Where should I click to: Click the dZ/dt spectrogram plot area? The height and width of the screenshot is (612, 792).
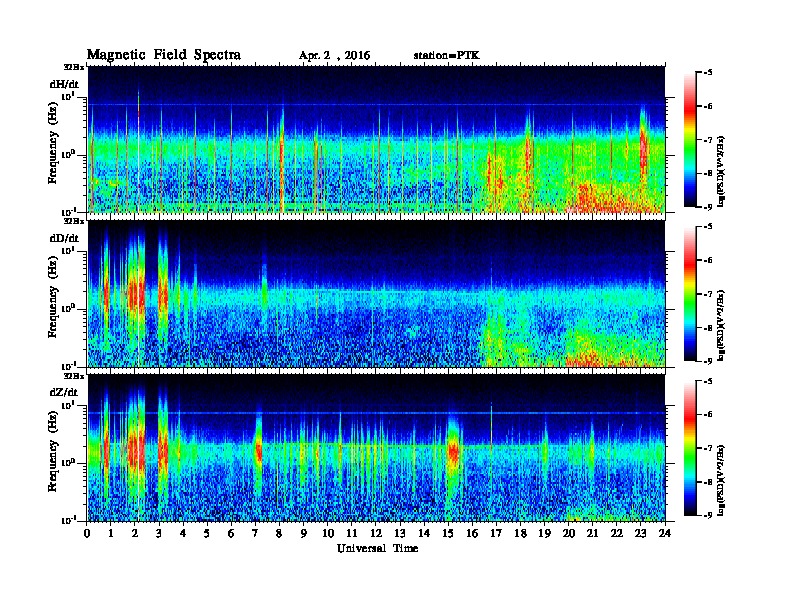pos(376,448)
